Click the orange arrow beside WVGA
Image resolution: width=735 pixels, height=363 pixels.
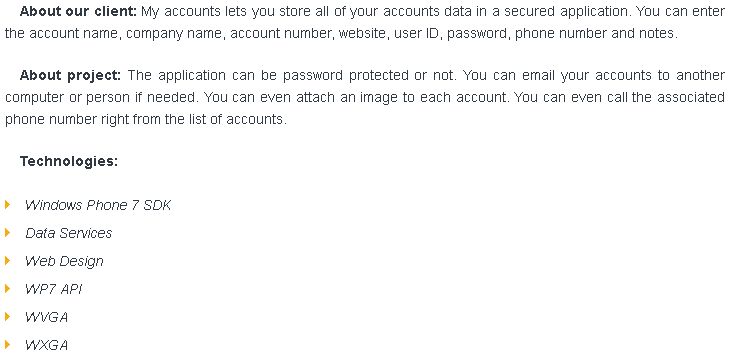click(x=8, y=317)
